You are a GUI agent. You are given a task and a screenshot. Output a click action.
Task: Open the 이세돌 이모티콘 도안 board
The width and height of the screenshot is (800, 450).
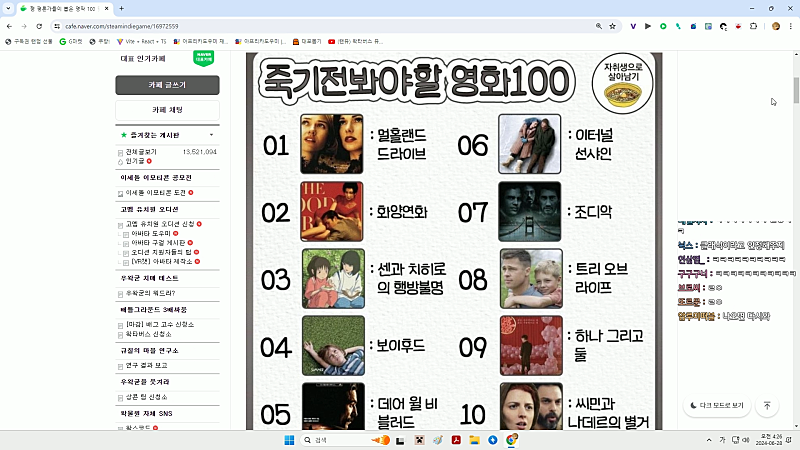(156, 193)
